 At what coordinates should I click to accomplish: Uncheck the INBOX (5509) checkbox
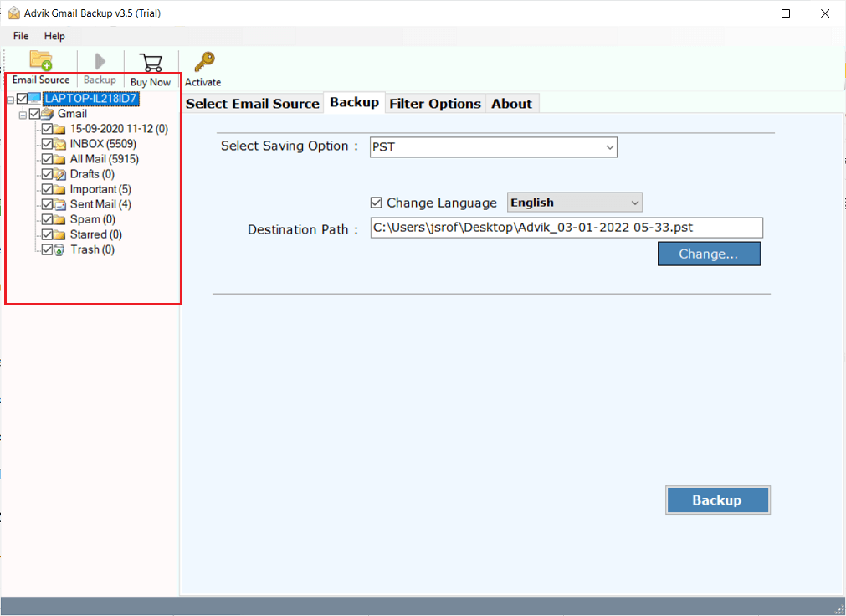tap(47, 144)
